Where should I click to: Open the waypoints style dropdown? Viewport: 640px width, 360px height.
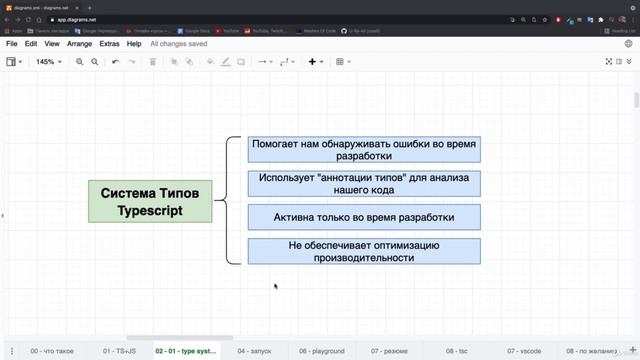pyautogui.click(x=287, y=62)
